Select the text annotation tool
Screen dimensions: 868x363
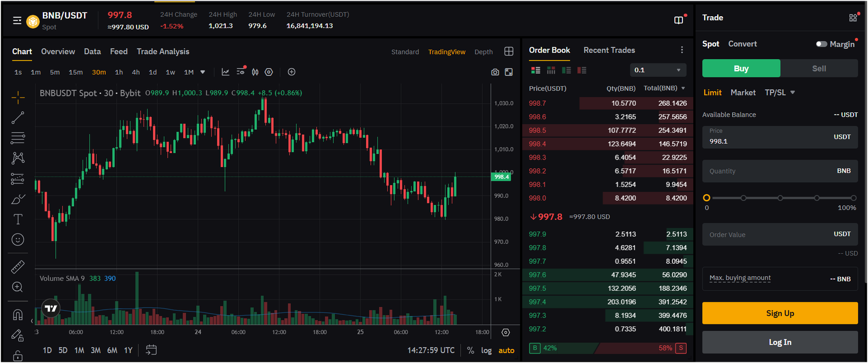[x=18, y=219]
